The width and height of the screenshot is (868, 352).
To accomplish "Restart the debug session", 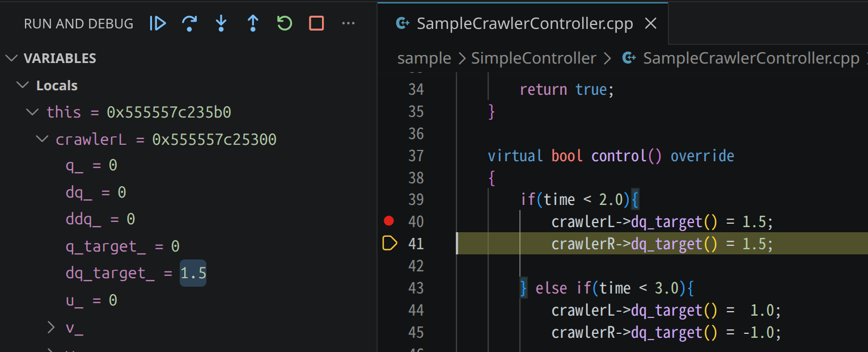I will tap(285, 23).
